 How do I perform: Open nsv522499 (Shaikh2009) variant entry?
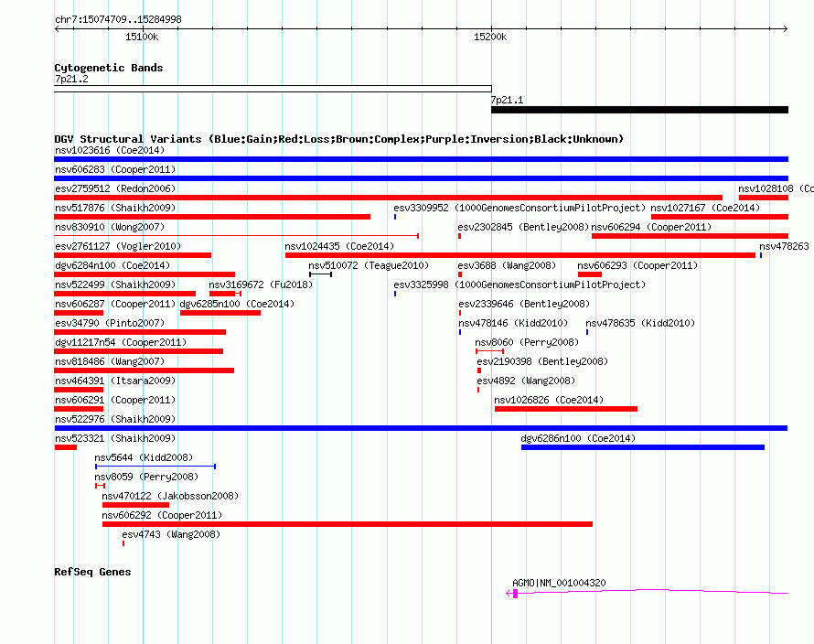(x=115, y=285)
